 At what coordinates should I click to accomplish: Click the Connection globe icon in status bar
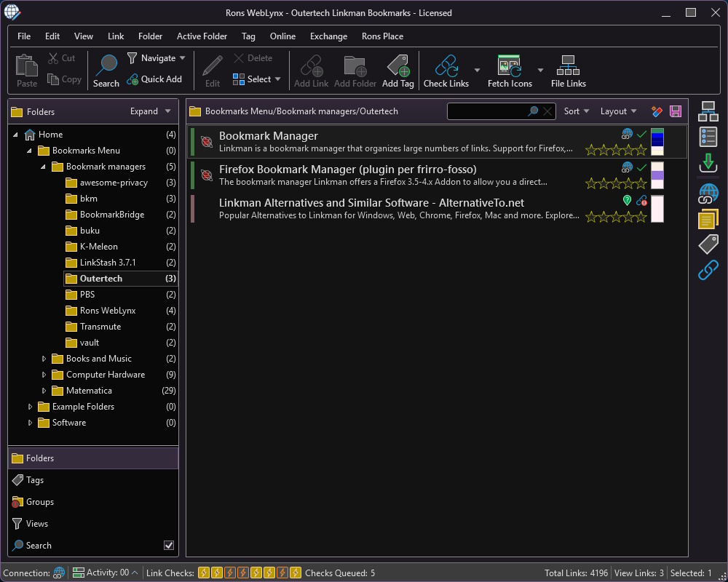point(59,573)
